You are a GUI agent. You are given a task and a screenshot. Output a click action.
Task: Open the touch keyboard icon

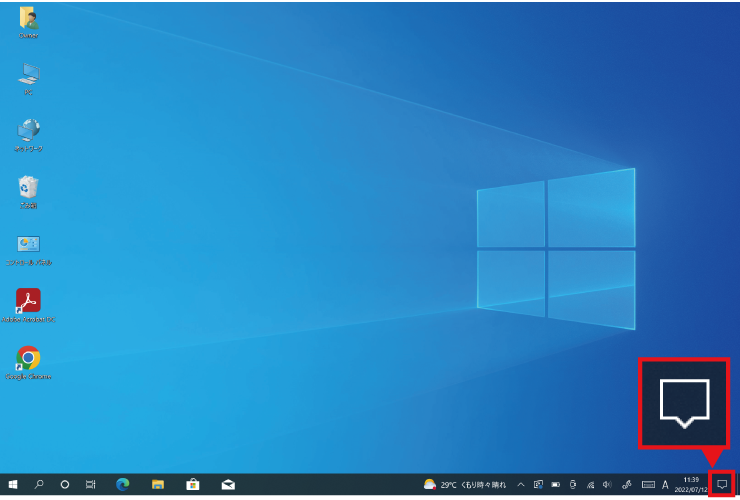[648, 484]
